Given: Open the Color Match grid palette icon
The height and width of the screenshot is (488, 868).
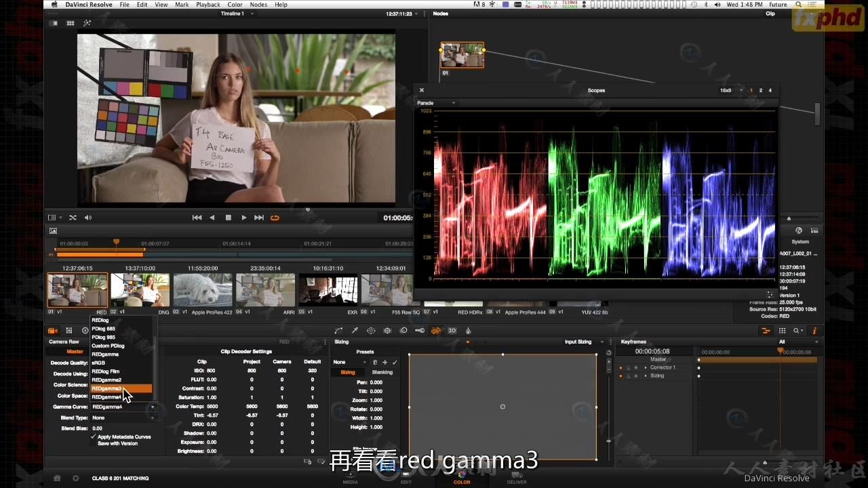Looking at the screenshot, I should pyautogui.click(x=68, y=331).
